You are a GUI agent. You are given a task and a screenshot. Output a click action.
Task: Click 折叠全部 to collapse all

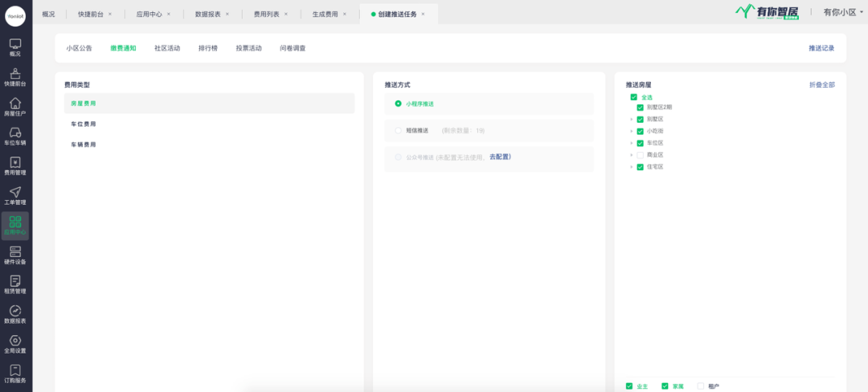(821, 84)
